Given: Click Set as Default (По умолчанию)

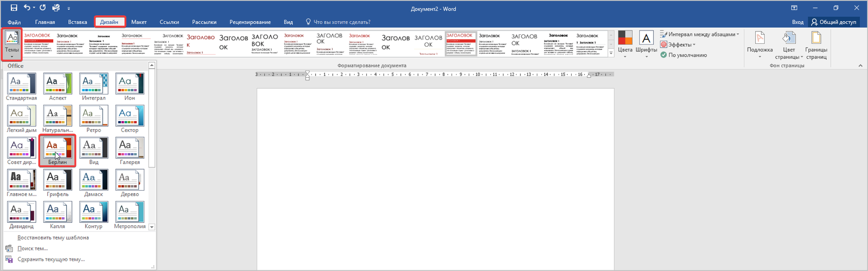Looking at the screenshot, I should [x=684, y=55].
